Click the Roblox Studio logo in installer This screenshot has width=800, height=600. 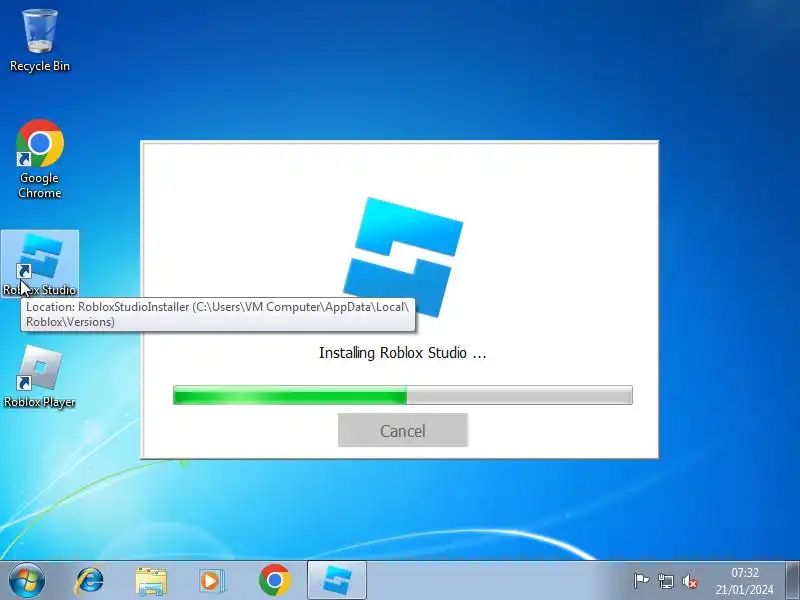tap(403, 257)
